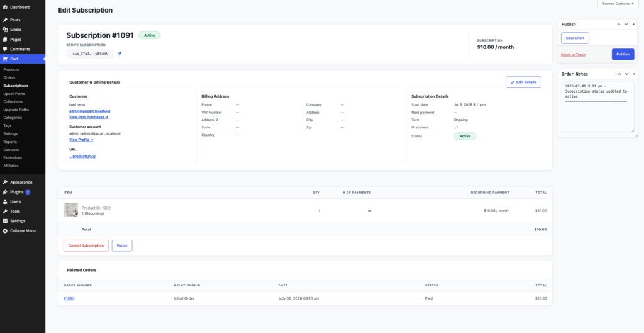Open Subscriptions in Cart submenu
This screenshot has height=333, width=644.
(x=16, y=86)
